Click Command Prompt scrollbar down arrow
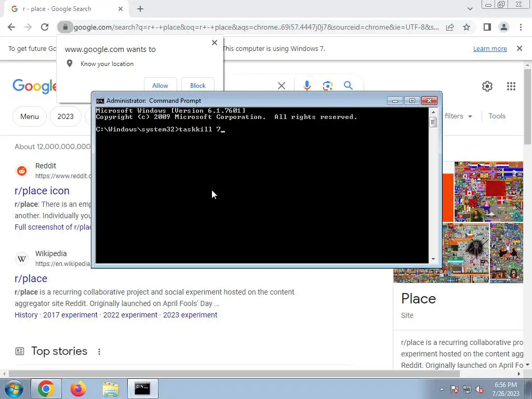The width and height of the screenshot is (532, 399). (x=433, y=259)
